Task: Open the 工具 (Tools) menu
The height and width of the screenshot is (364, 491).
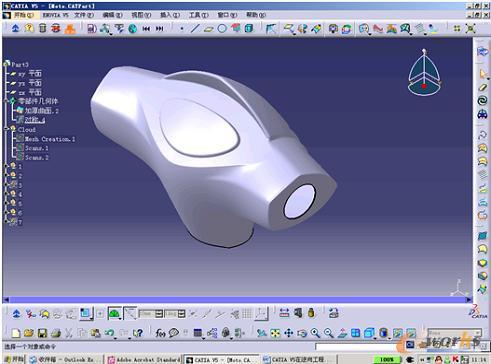Action: [199, 15]
